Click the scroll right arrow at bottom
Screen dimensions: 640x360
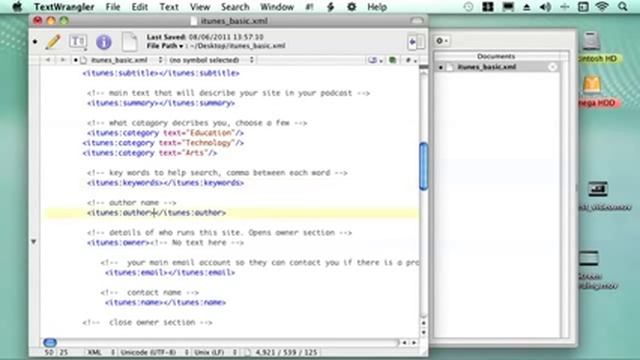(x=414, y=343)
